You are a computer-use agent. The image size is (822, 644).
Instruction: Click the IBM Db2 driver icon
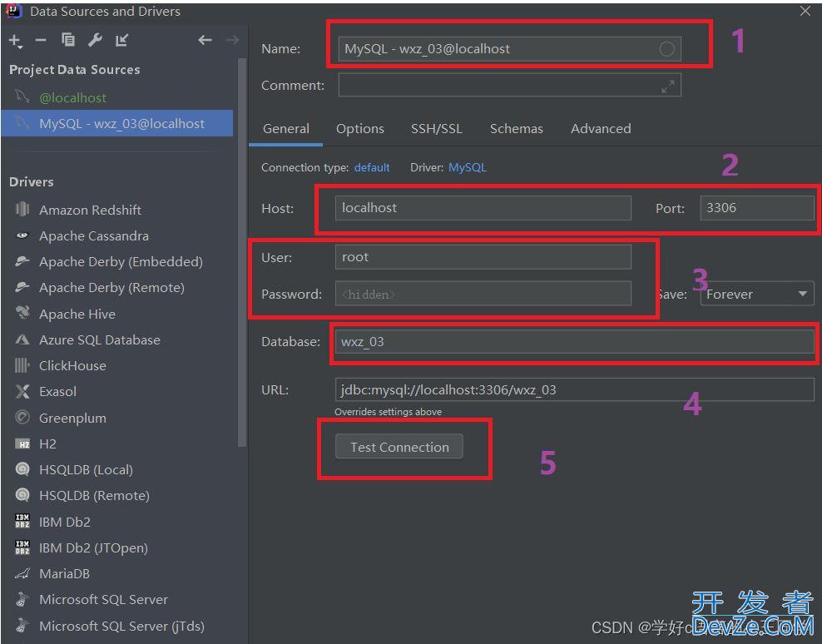pyautogui.click(x=22, y=521)
